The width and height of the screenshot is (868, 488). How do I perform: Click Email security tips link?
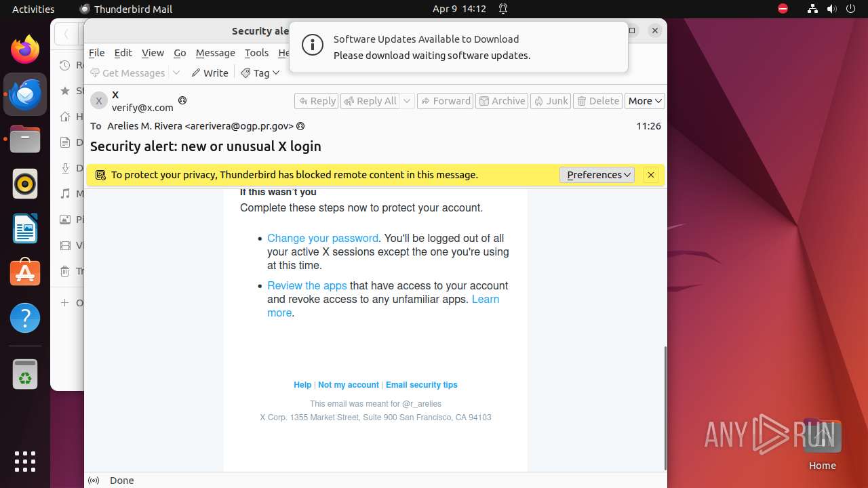coord(422,385)
